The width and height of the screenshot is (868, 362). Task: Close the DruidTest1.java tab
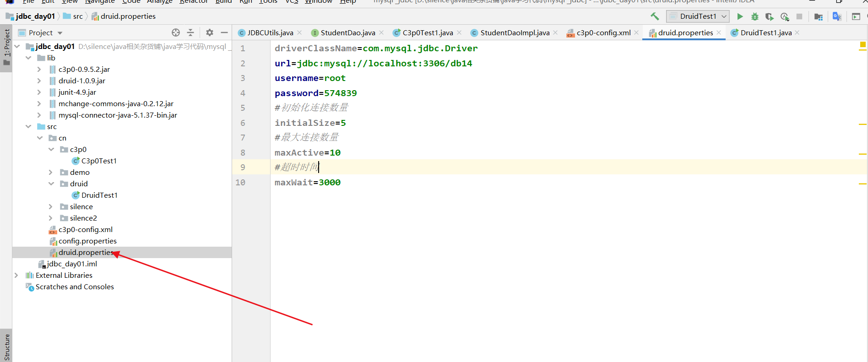(x=797, y=32)
